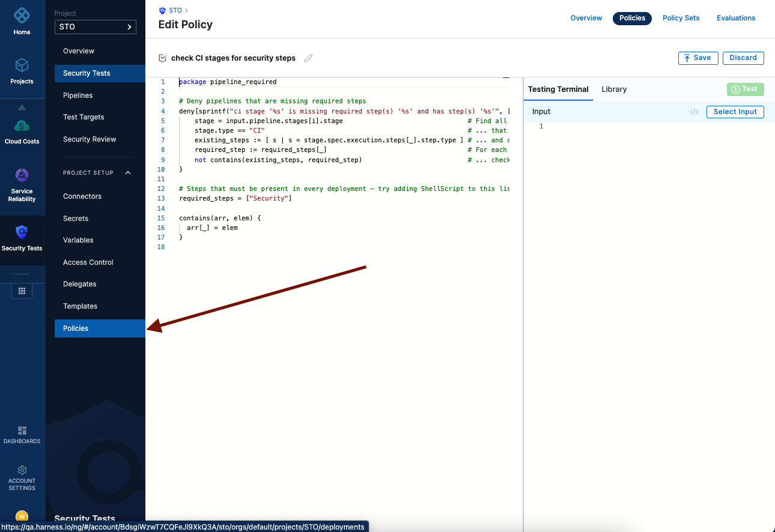775x532 pixels.
Task: Collapse the Project Setup section
Action: (x=128, y=173)
